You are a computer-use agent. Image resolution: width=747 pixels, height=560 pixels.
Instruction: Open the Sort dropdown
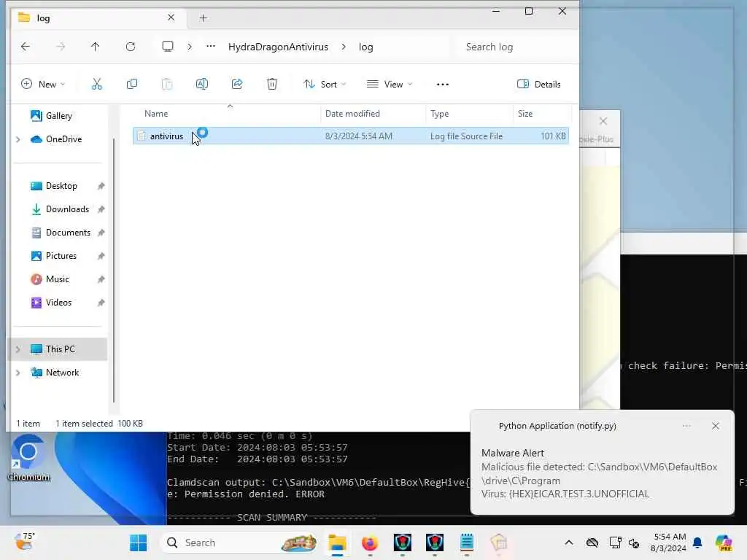tap(325, 85)
